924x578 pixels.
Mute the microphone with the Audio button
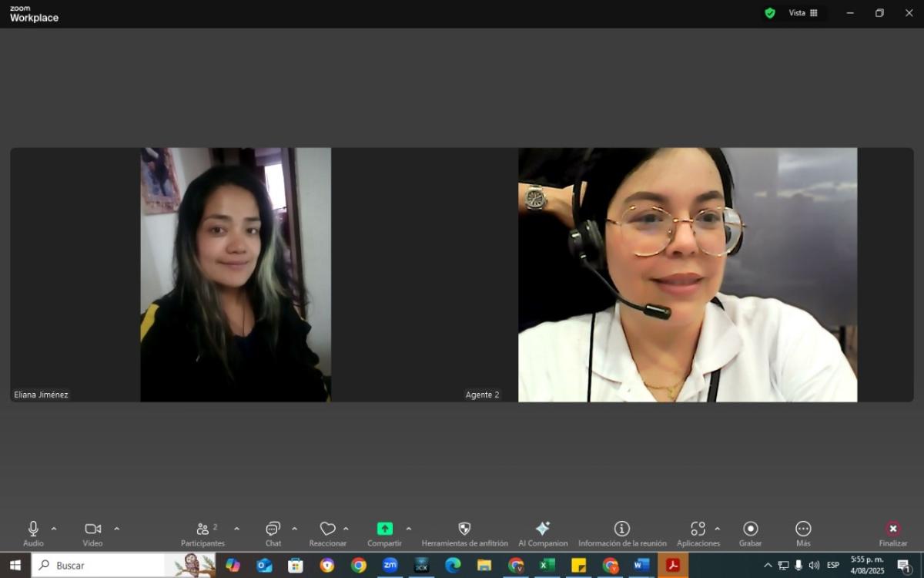(33, 529)
